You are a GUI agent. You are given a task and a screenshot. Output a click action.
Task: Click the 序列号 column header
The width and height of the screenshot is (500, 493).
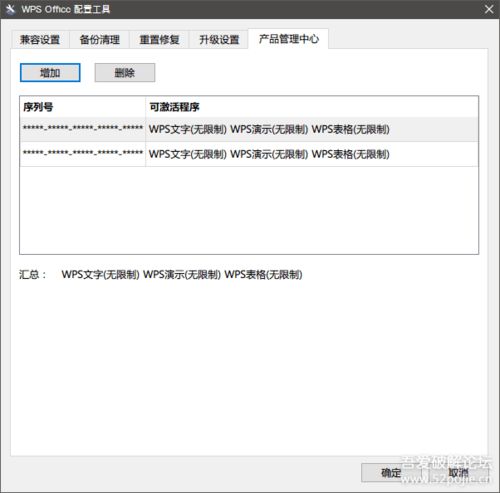[83, 107]
